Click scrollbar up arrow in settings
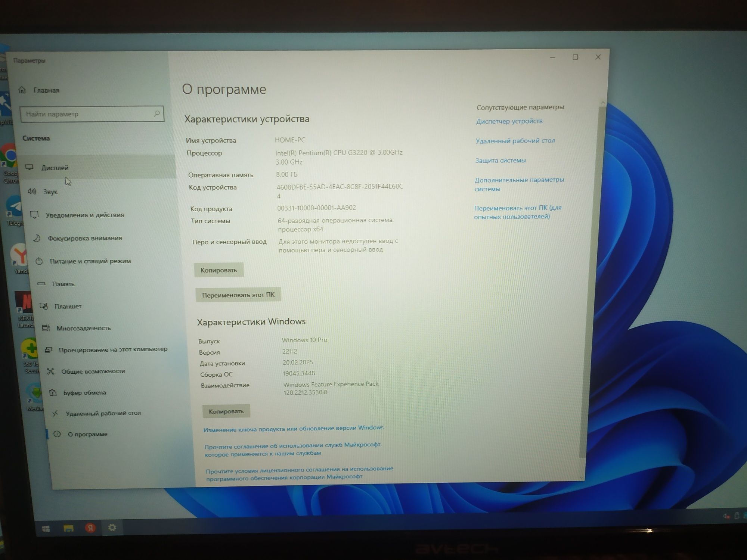 (x=602, y=103)
